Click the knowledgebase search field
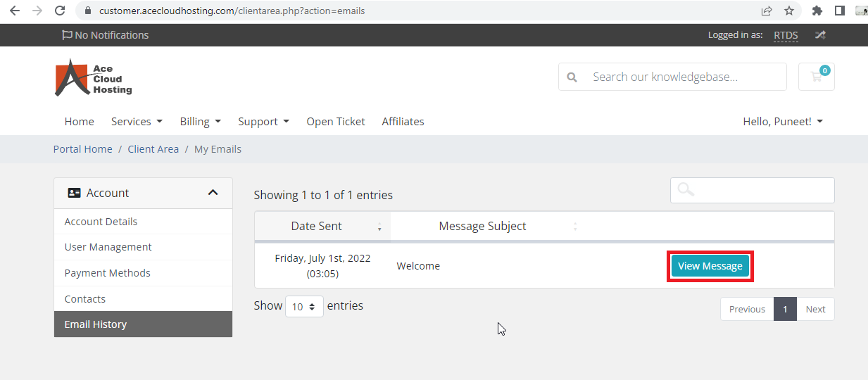This screenshot has width=868, height=380. coord(672,77)
